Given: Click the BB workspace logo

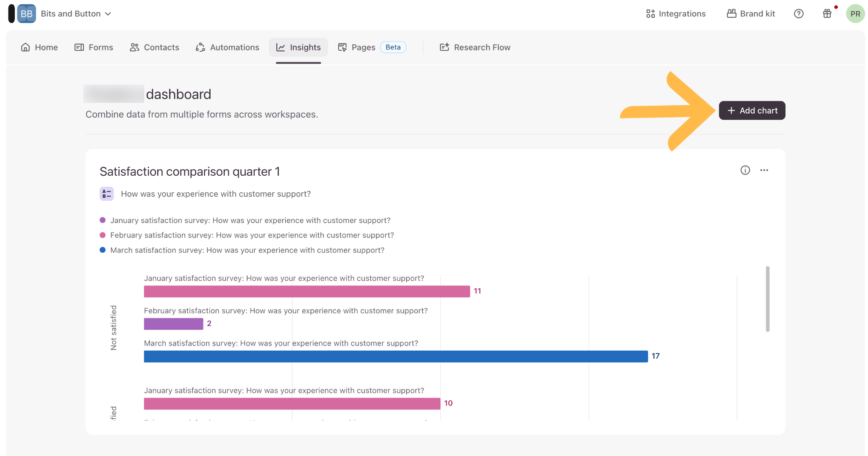Looking at the screenshot, I should click(x=26, y=14).
